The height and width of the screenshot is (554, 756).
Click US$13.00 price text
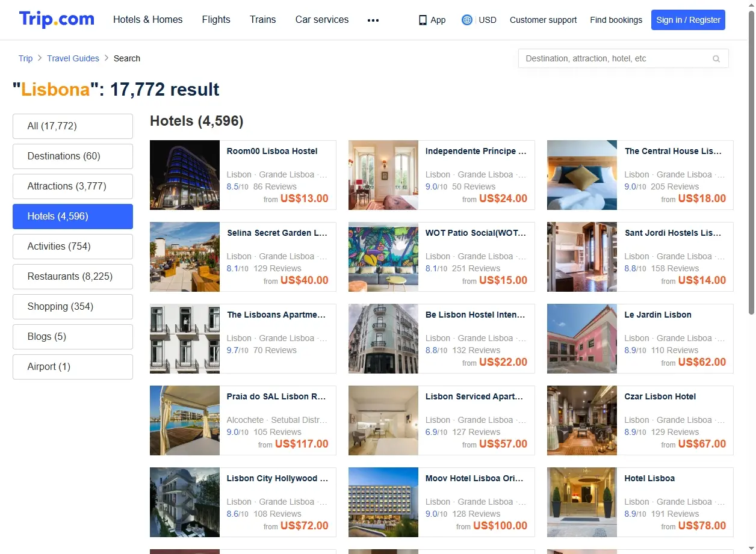coord(305,199)
